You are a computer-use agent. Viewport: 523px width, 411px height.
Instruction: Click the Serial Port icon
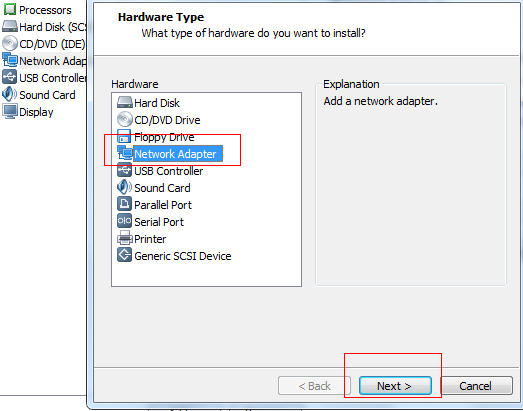pos(124,221)
